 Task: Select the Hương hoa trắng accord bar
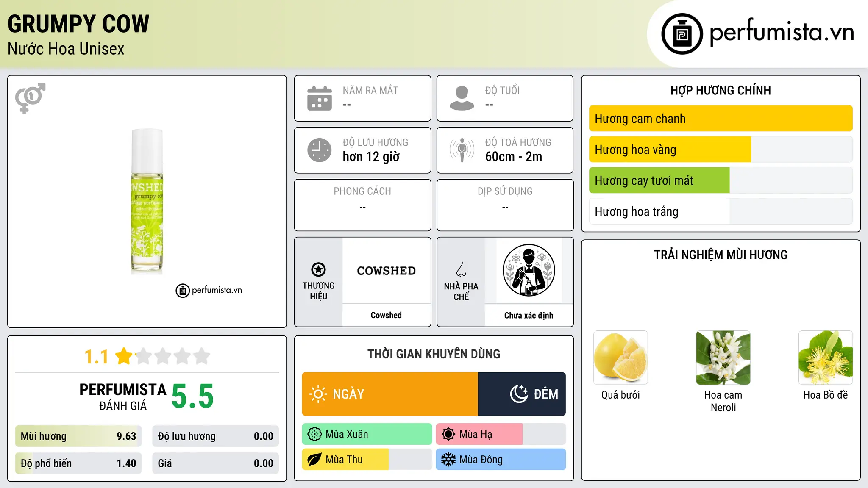[x=721, y=211]
